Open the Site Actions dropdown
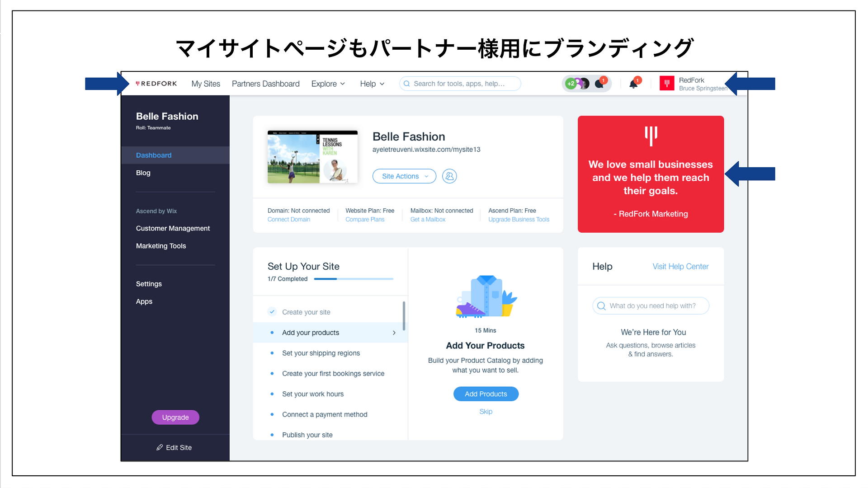868x488 pixels. (x=404, y=176)
